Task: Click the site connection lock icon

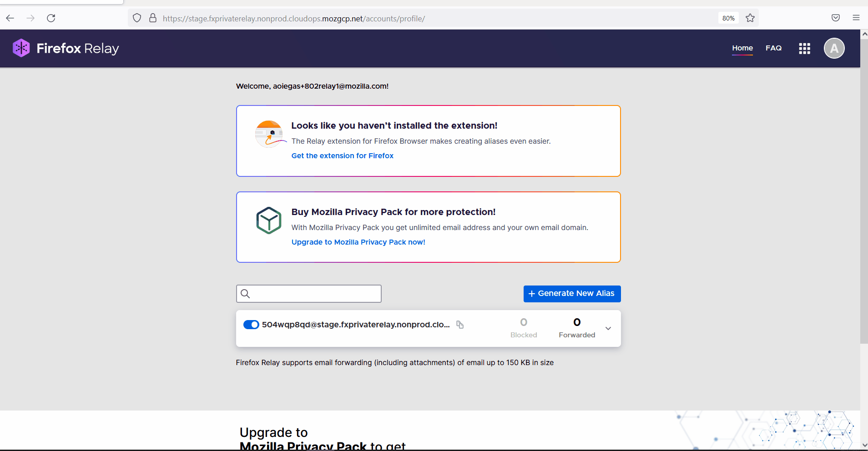Action: tap(153, 18)
